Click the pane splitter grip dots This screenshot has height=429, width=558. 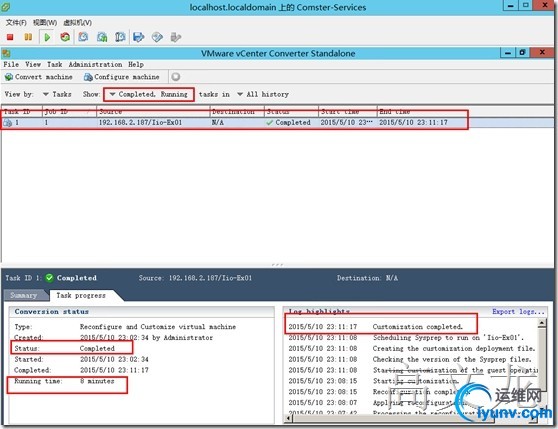(x=277, y=265)
